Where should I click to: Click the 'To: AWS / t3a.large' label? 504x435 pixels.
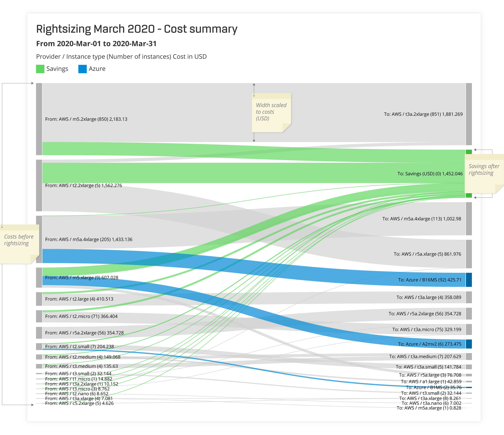click(429, 297)
